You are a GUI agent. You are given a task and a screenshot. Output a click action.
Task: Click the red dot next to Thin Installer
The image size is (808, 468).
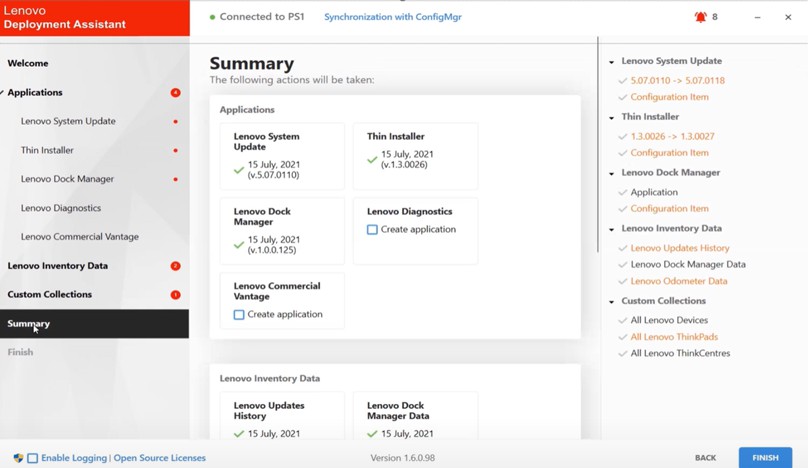click(x=176, y=151)
